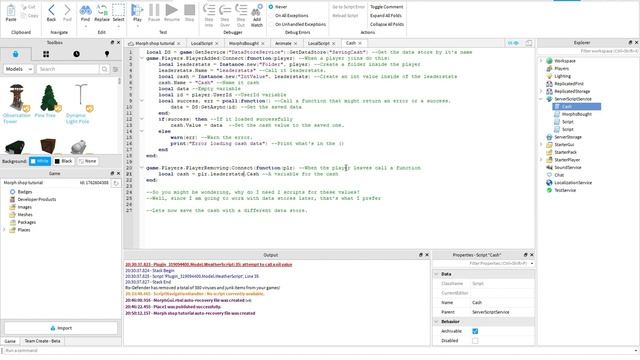Close the Animate tab
Viewport: 640px width, 360px height.
tap(296, 43)
